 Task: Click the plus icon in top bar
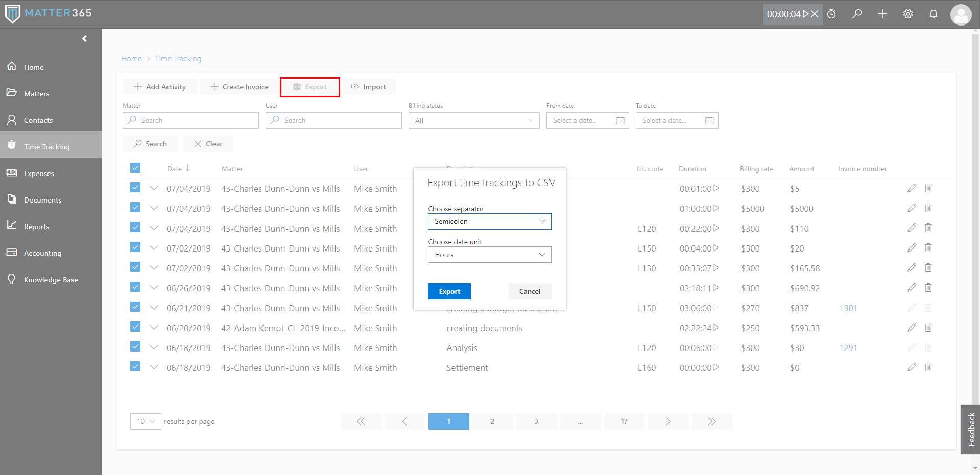click(x=882, y=14)
